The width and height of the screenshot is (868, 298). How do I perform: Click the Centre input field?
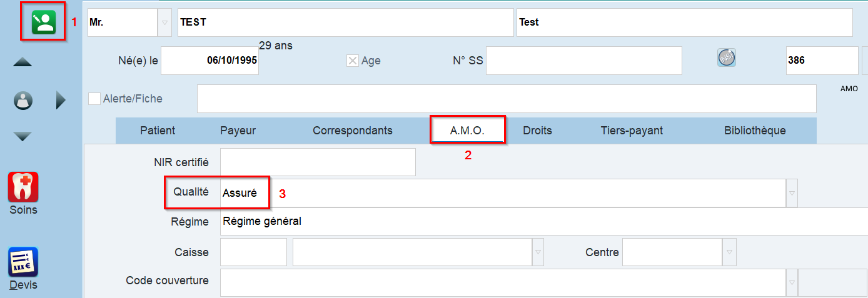point(672,252)
